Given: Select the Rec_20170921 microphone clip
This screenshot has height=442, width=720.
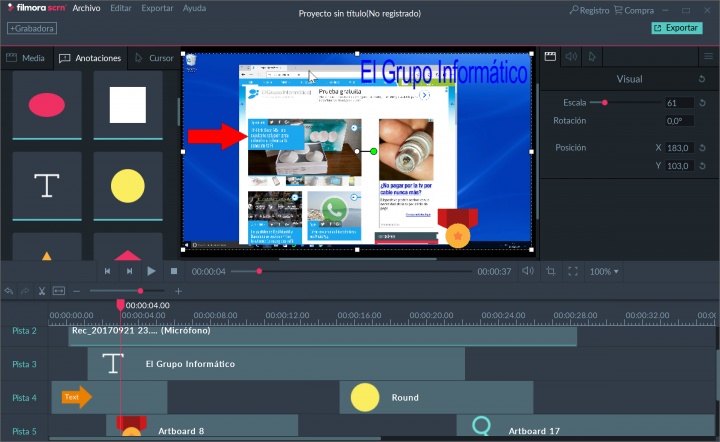Looking at the screenshot, I should (322, 336).
